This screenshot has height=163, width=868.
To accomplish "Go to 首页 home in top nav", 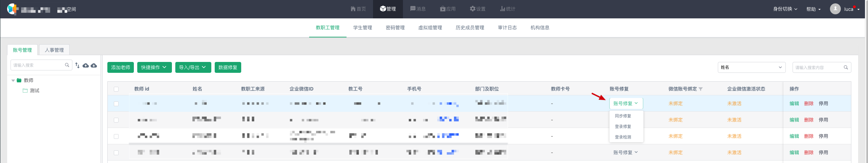I will pos(358,9).
